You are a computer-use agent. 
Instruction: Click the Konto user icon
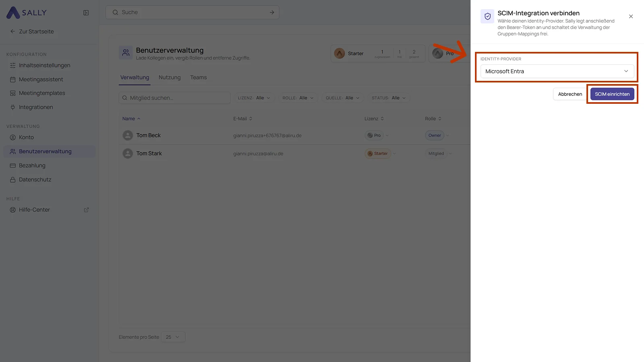pos(13,137)
